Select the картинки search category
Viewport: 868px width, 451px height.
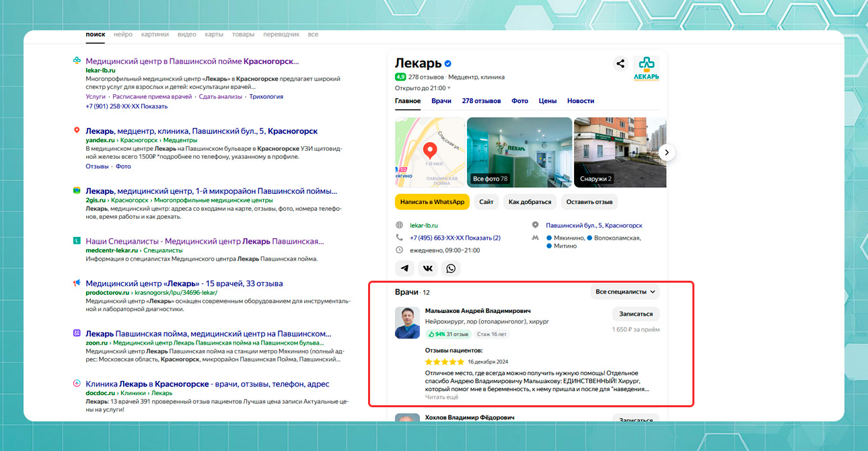[155, 34]
